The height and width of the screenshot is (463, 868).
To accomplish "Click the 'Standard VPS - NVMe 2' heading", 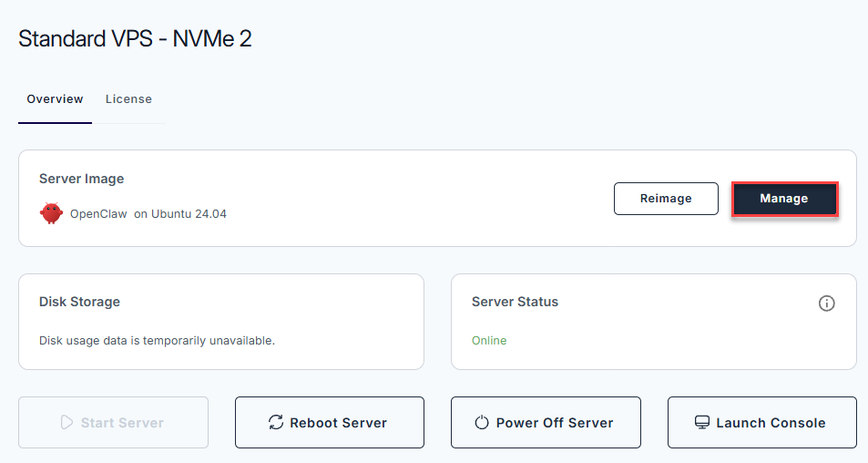I will (x=135, y=39).
